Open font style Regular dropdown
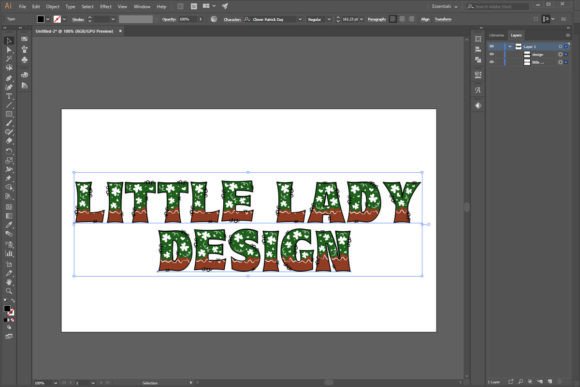Screen dimensions: 580x387 pos(329,19)
